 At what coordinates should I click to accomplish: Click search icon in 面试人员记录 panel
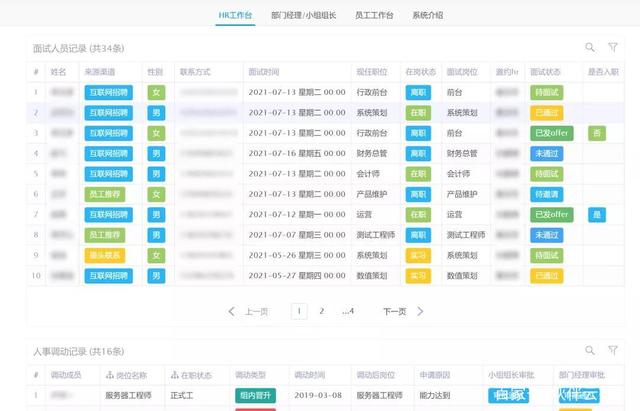point(590,47)
